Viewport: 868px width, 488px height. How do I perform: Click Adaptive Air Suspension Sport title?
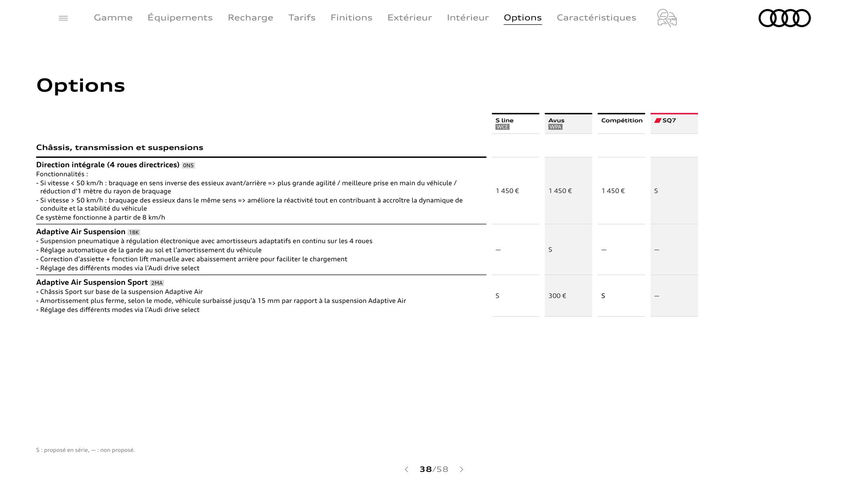[92, 282]
